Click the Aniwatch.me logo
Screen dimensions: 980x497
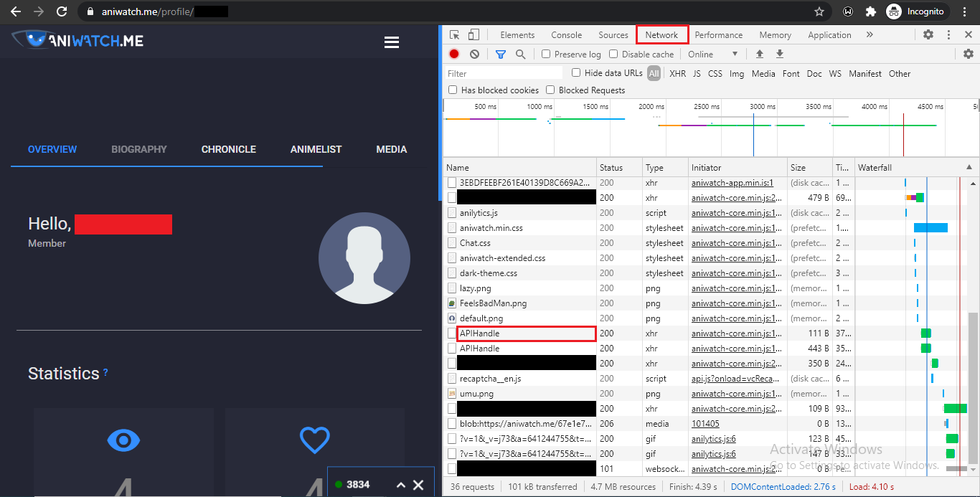(77, 40)
